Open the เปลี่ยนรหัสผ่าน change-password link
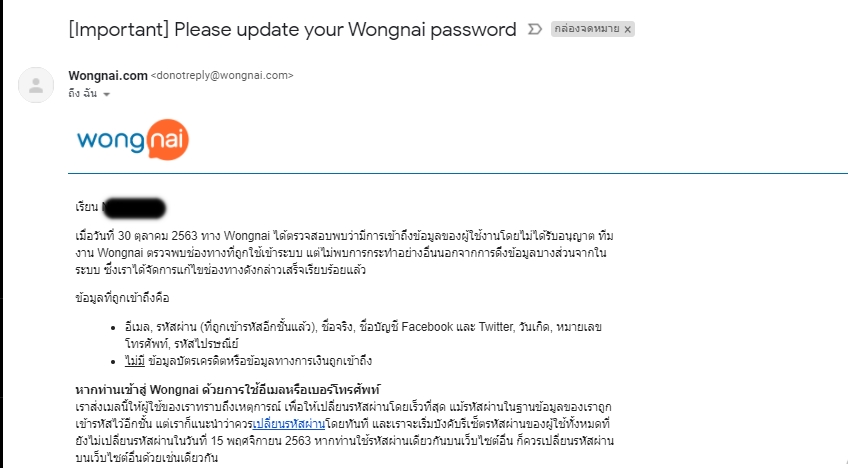Image resolution: width=848 pixels, height=468 pixels. coord(289,424)
